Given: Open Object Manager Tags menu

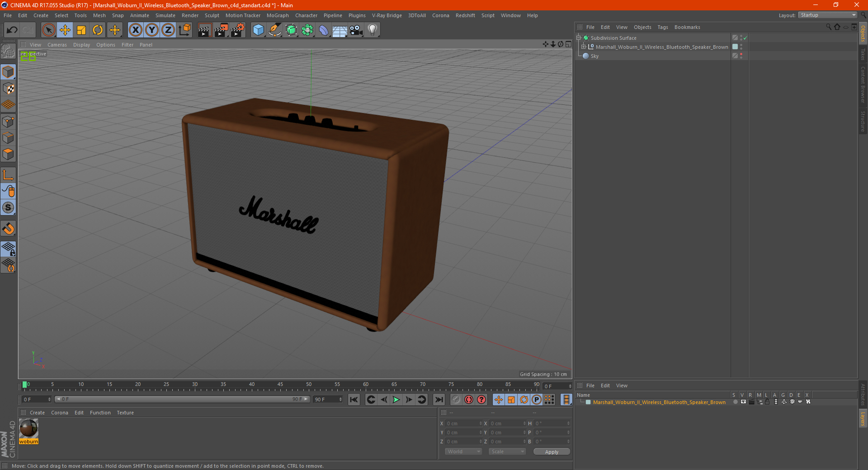Looking at the screenshot, I should point(663,27).
